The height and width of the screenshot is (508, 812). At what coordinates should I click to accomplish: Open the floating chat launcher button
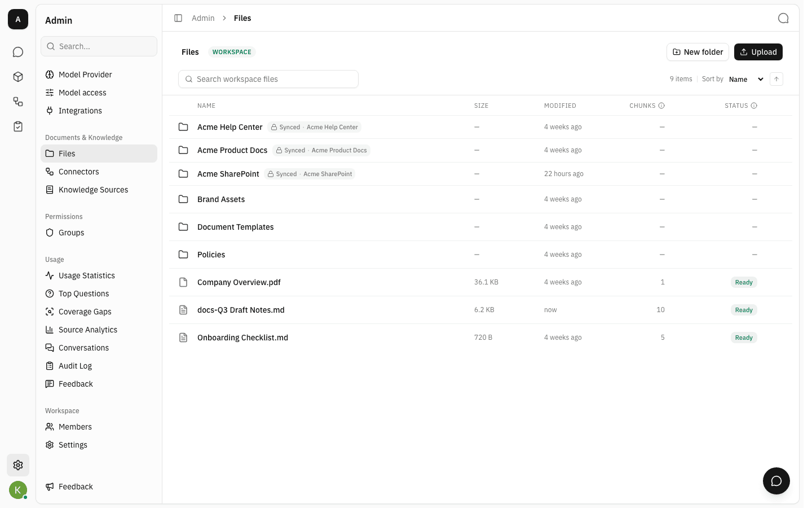pyautogui.click(x=776, y=481)
